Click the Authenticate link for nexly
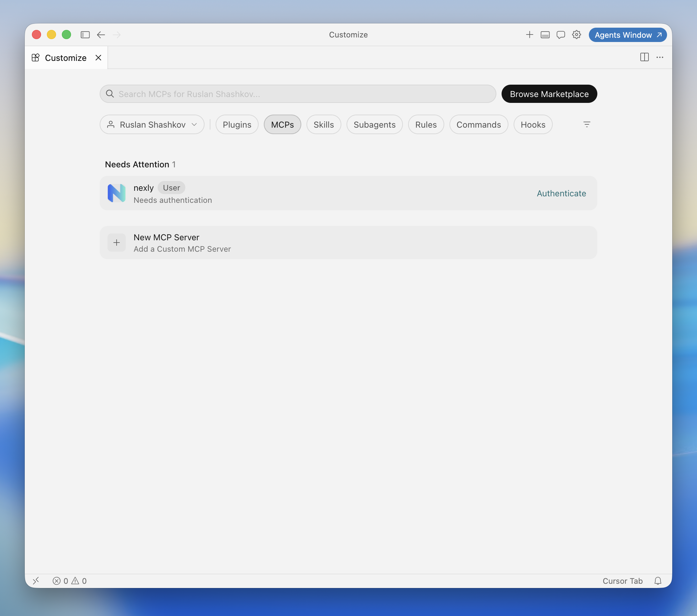 (561, 193)
